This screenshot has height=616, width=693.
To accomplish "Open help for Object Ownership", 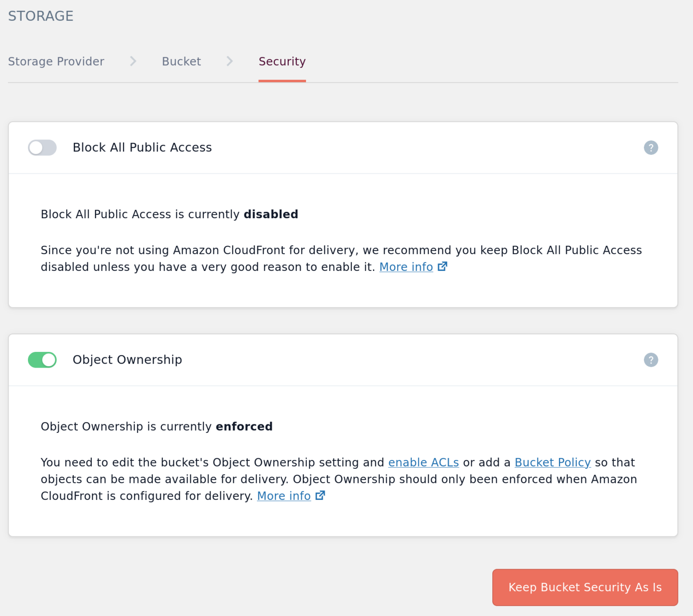I will coord(651,360).
